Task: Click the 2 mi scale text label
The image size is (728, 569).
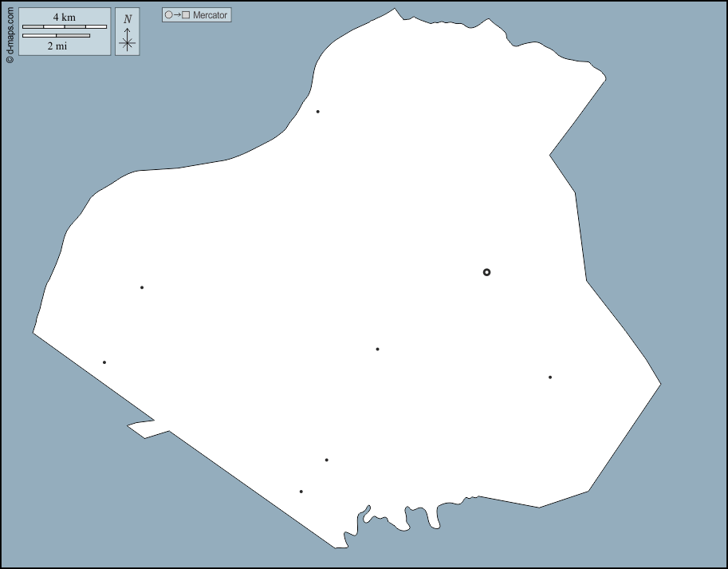Action: point(57,46)
